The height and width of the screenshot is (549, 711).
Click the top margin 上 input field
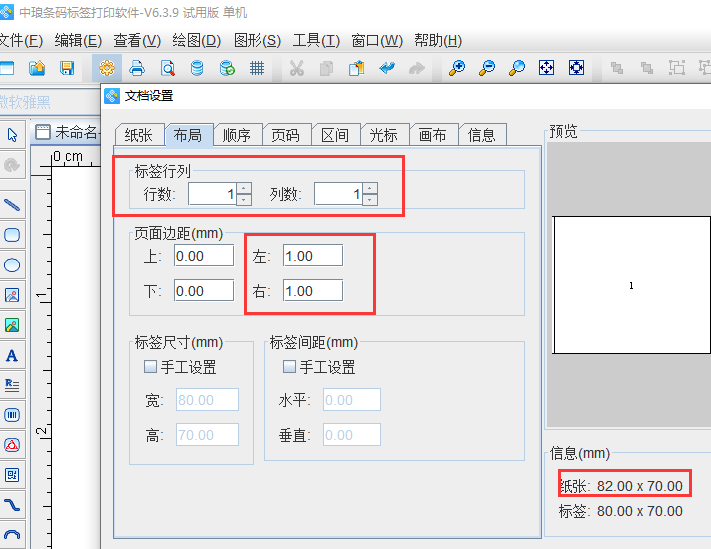[x=204, y=256]
